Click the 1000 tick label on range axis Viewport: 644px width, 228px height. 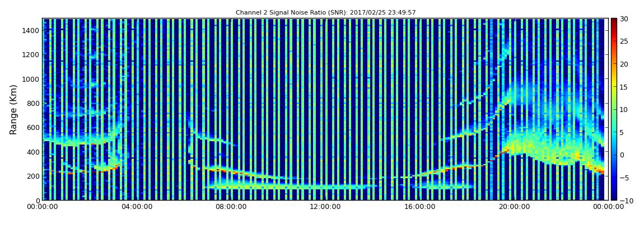pyautogui.click(x=31, y=79)
